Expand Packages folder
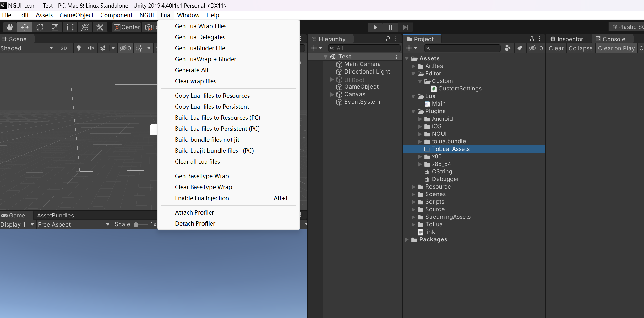 pyautogui.click(x=407, y=240)
